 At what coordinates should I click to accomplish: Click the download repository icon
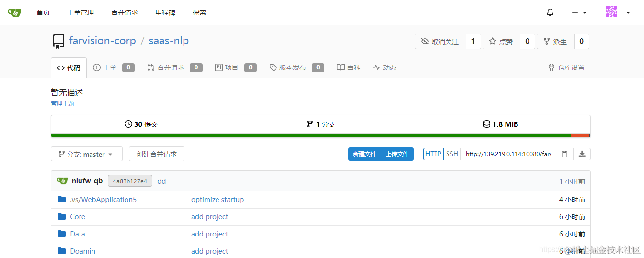582,154
